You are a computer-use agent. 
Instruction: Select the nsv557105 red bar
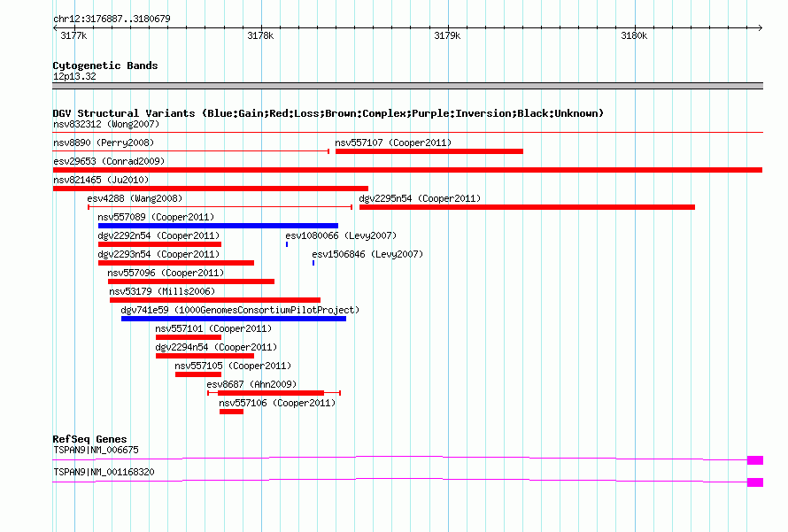pos(198,374)
